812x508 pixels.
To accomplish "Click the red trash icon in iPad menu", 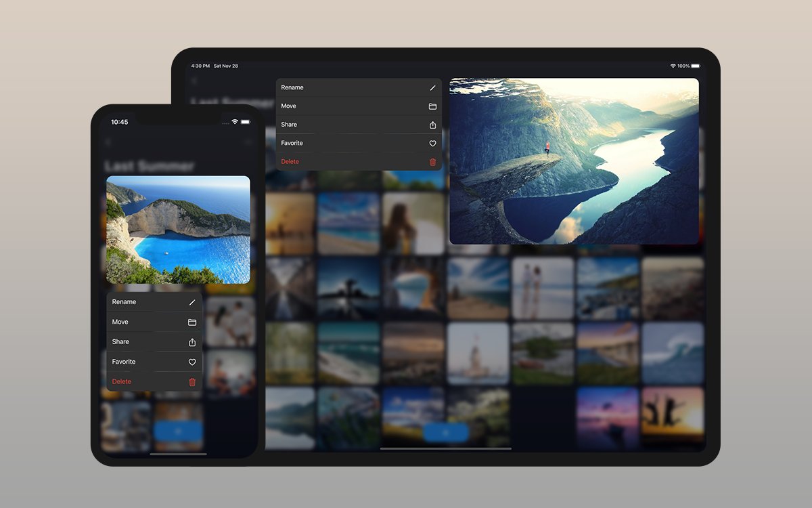I will click(x=432, y=162).
